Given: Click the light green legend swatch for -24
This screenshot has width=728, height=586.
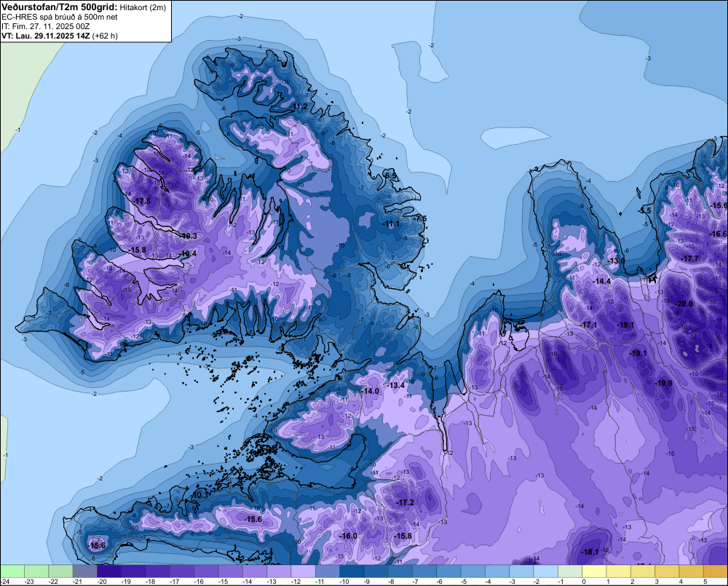Looking at the screenshot, I should click(x=12, y=571).
